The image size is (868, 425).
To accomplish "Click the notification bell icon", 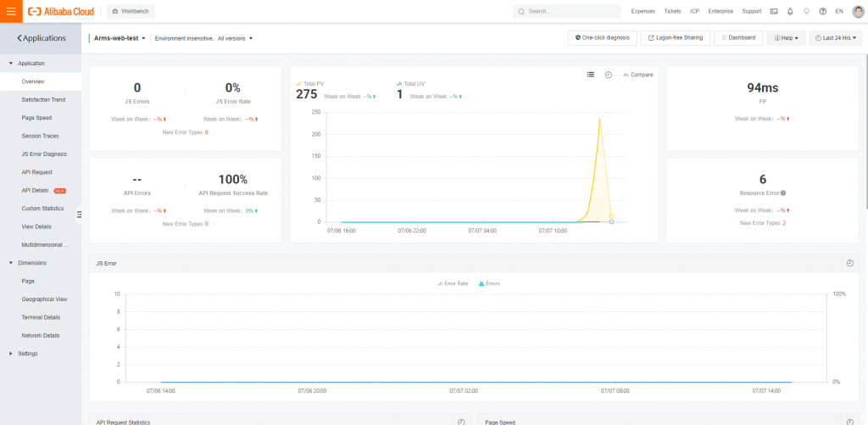I will click(790, 11).
